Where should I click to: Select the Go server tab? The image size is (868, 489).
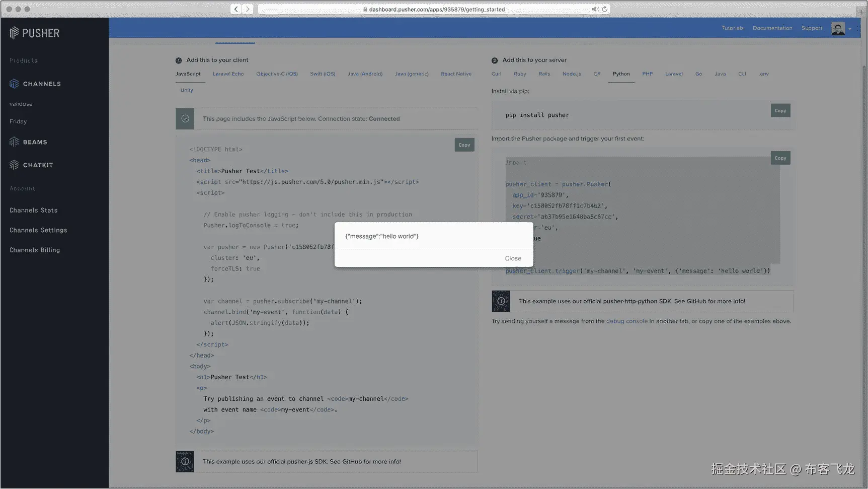click(x=699, y=74)
